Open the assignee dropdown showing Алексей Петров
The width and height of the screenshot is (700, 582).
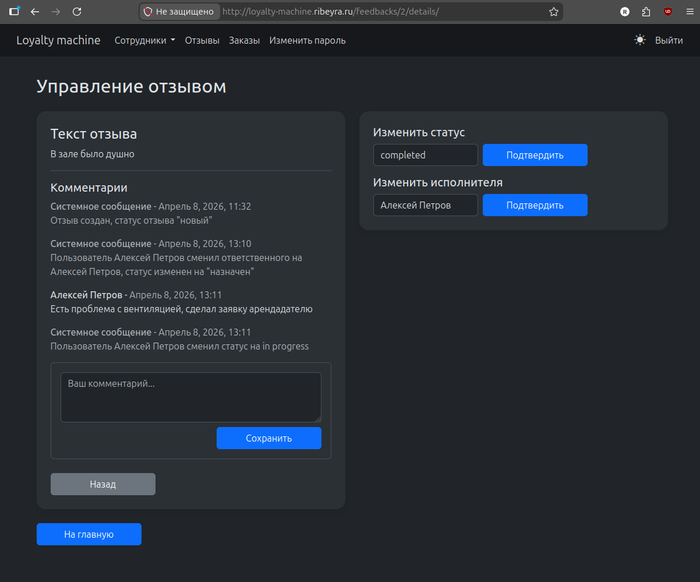coord(425,205)
